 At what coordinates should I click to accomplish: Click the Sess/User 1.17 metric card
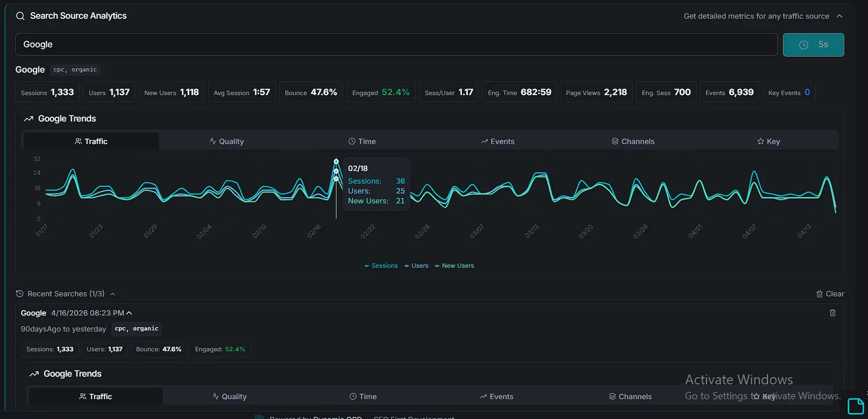tap(449, 92)
